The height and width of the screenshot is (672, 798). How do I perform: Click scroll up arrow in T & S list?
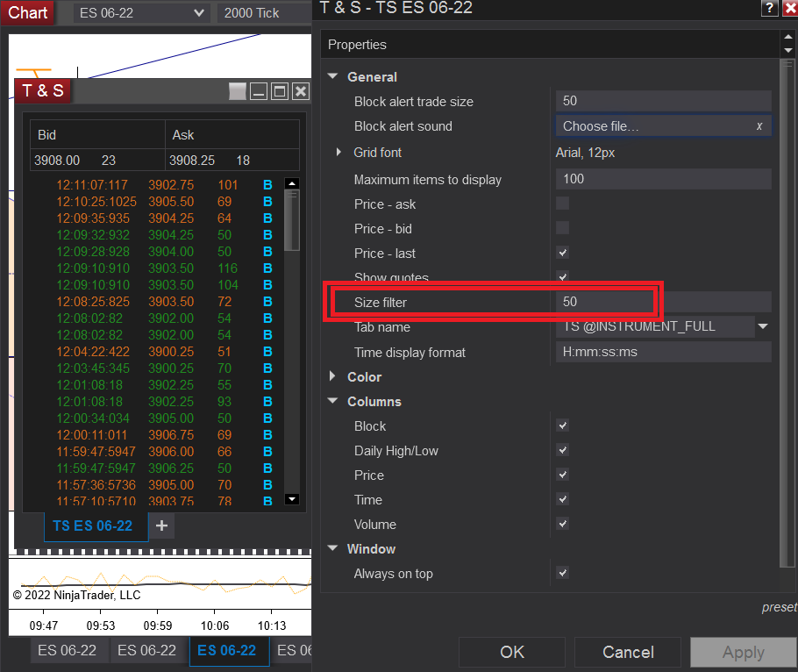point(292,183)
